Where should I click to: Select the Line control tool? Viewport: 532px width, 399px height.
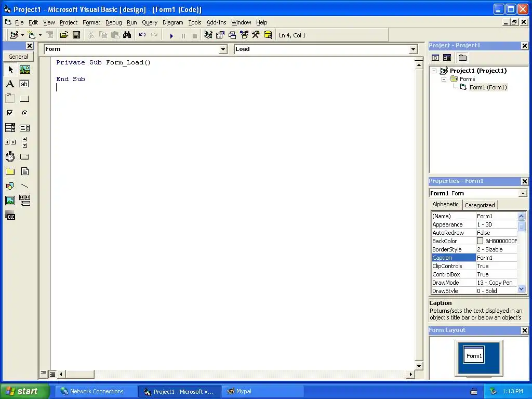(25, 186)
